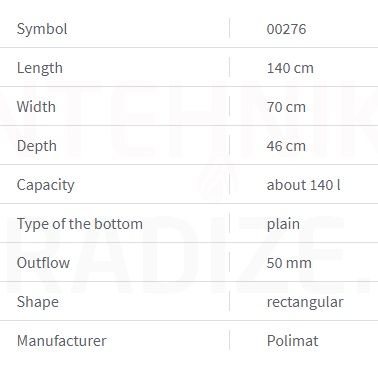Viewport: 378px width, 370px height.
Task: Click the Capacity label
Action: pyautogui.click(x=46, y=185)
